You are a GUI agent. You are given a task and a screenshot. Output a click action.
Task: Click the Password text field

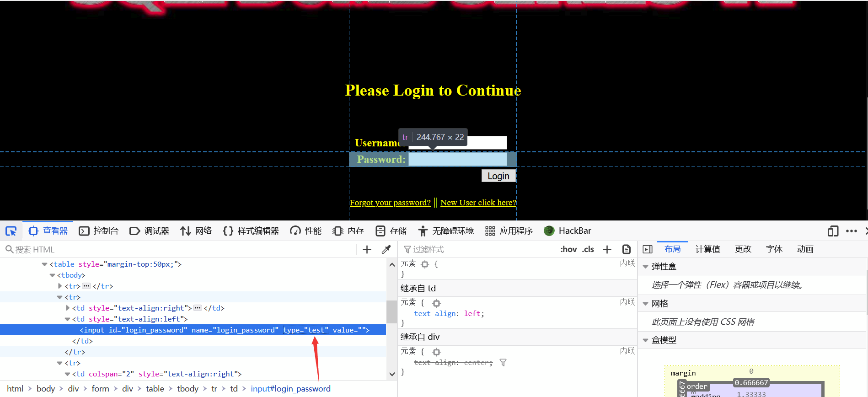click(457, 159)
